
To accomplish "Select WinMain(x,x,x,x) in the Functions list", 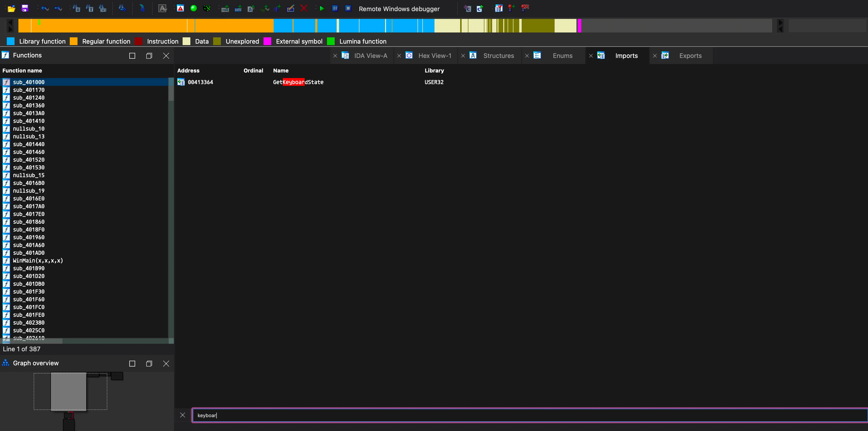I will [x=38, y=260].
